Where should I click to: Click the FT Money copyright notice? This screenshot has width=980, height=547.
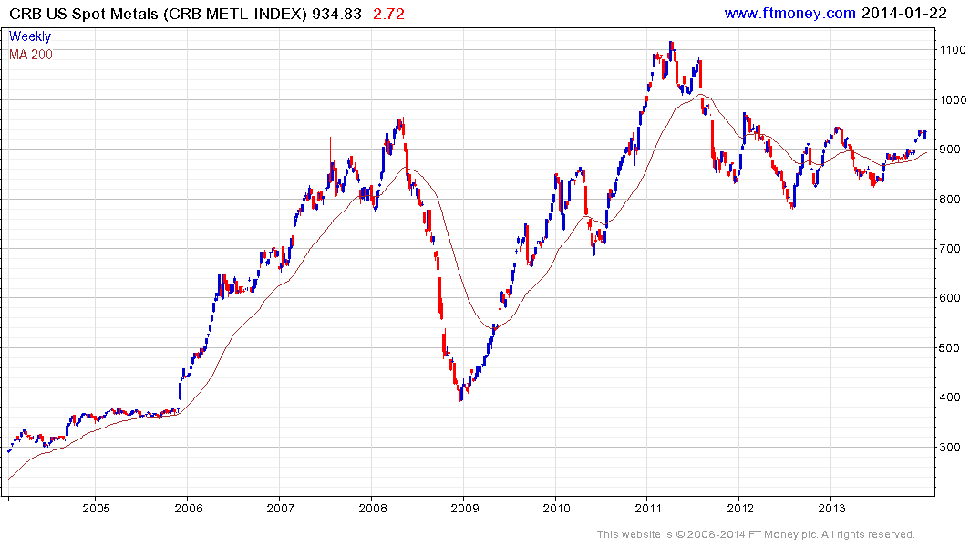[x=756, y=534]
